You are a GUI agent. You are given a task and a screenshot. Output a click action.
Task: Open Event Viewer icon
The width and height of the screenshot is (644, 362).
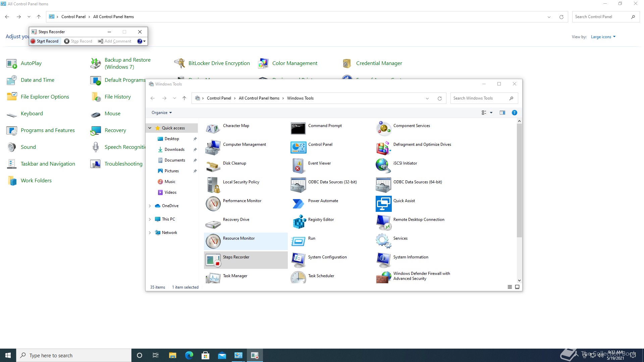coord(298,166)
